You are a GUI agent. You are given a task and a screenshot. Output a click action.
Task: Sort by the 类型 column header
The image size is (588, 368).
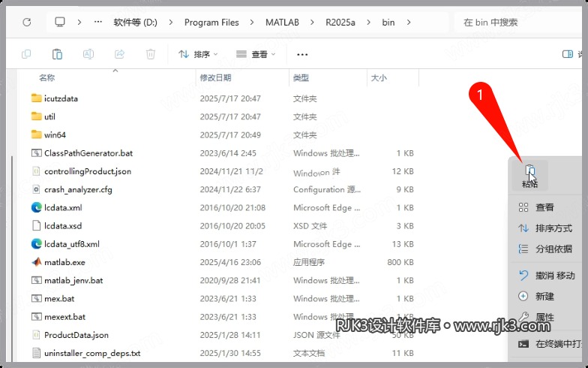[x=301, y=78]
